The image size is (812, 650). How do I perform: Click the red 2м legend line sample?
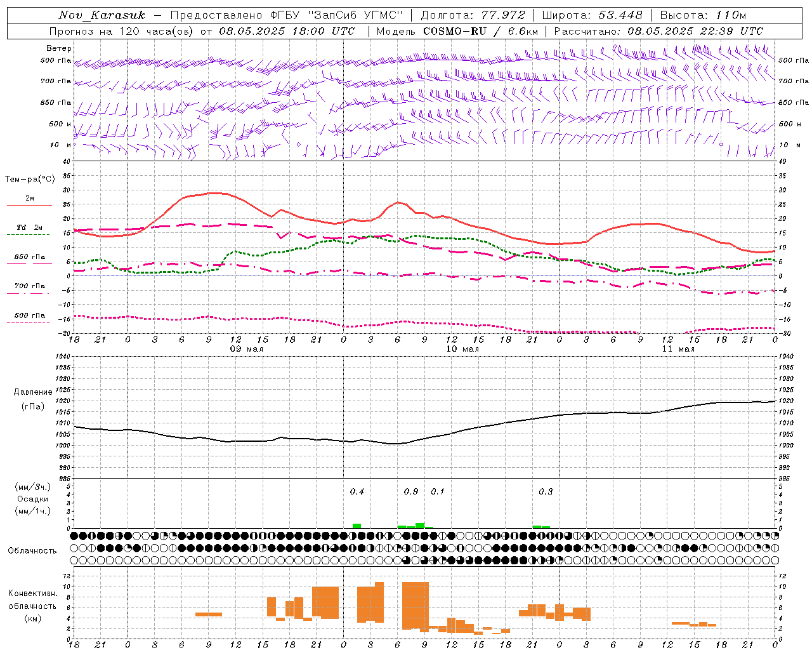click(30, 206)
